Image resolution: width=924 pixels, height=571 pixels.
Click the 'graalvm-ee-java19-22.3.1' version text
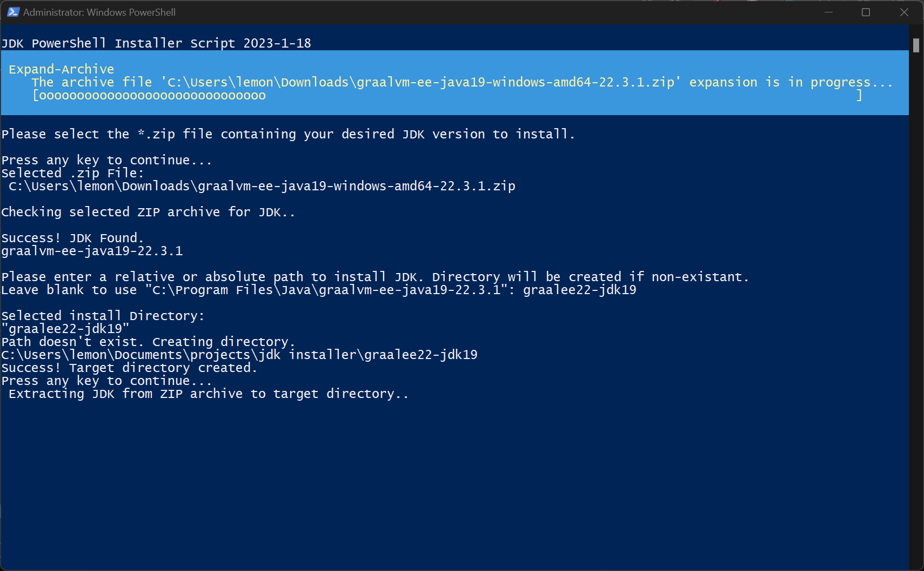[92, 250]
